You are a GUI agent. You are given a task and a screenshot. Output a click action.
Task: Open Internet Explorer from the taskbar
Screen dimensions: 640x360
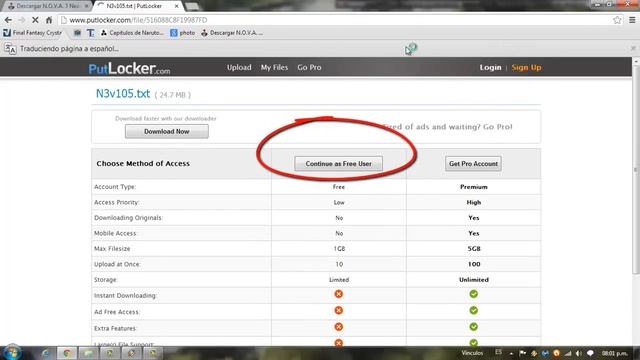coord(46,353)
